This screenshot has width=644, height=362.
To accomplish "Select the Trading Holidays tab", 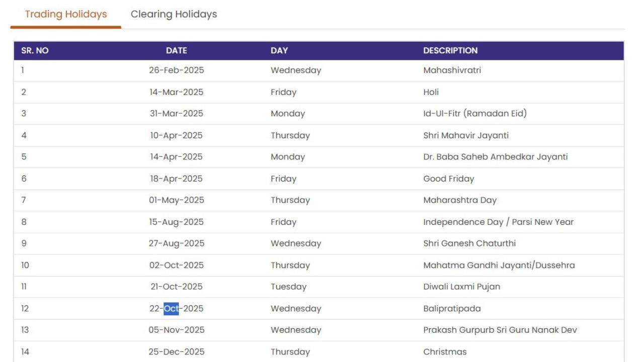I will pos(66,14).
